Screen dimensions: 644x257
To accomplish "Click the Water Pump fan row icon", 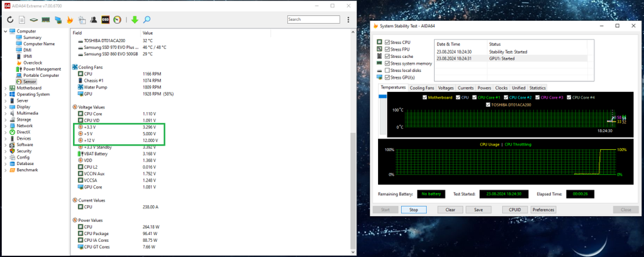I will (x=80, y=87).
